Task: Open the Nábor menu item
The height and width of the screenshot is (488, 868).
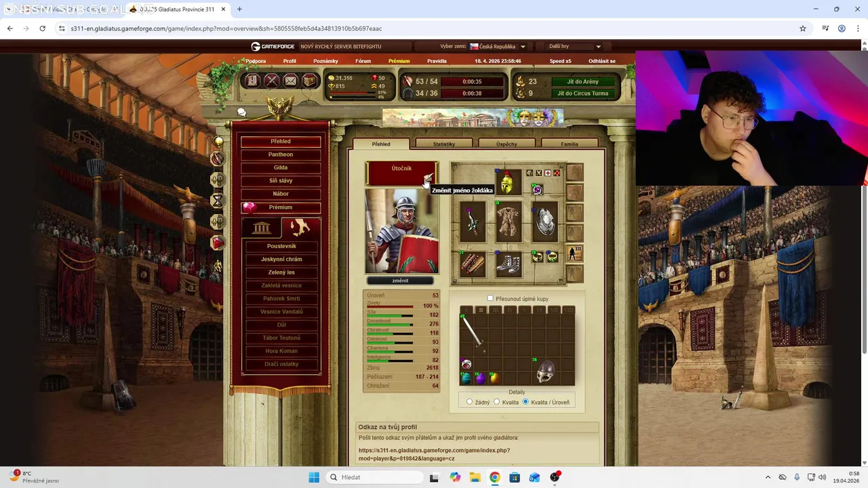Action: tap(281, 194)
